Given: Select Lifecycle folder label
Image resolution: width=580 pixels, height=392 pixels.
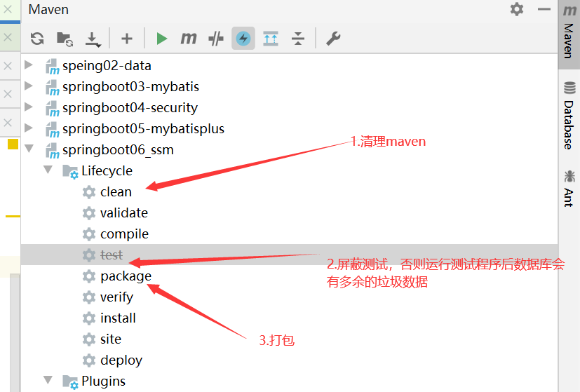Looking at the screenshot, I should click(107, 171).
